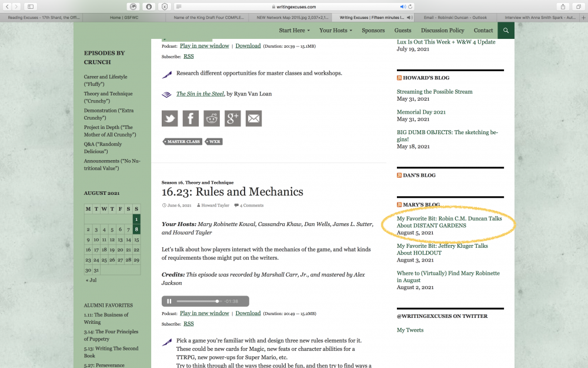Share the episode on Reddit icon
588x368 pixels.
point(212,118)
